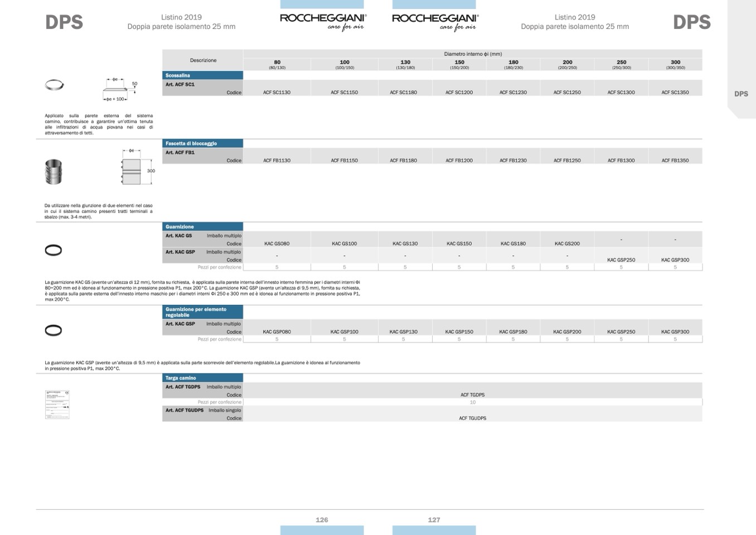Open the Targa camino label thumbnail
Screen dimensions: 756x535
click(x=57, y=404)
